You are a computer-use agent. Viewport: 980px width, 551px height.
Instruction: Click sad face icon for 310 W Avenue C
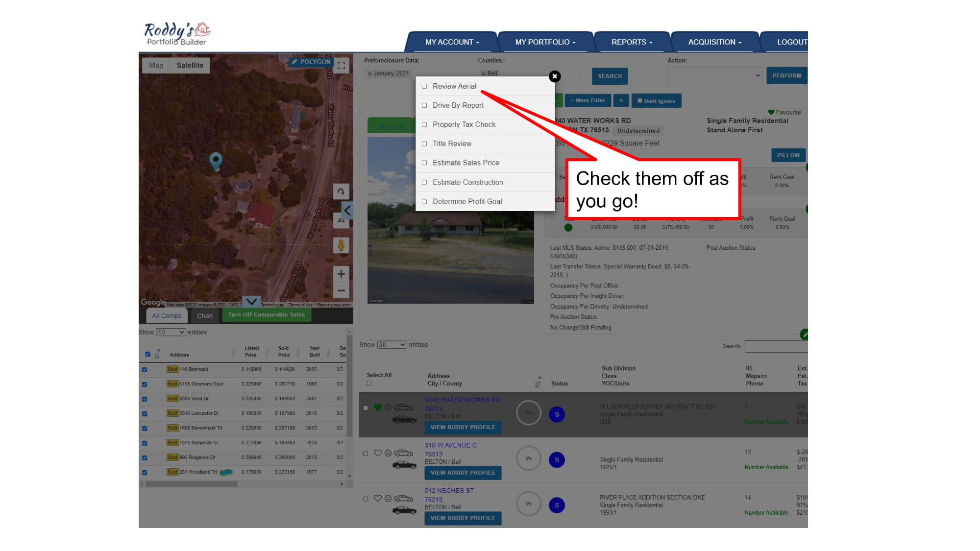coord(388,453)
